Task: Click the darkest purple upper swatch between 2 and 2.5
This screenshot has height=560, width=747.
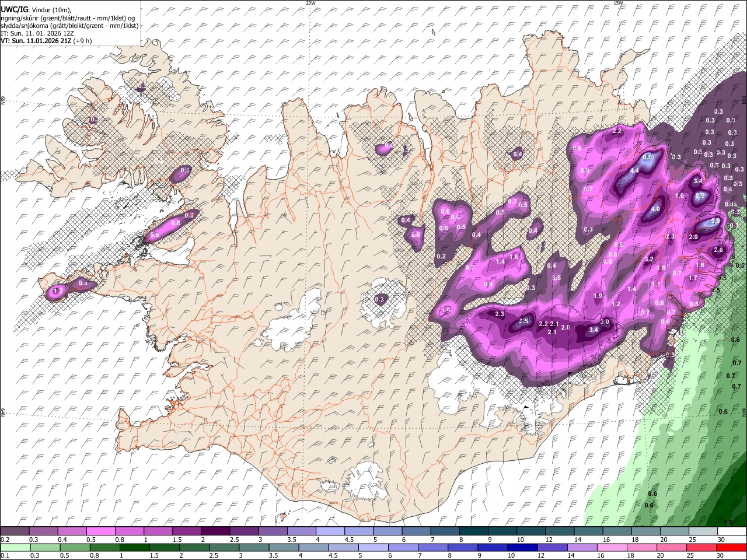Action: click(215, 531)
